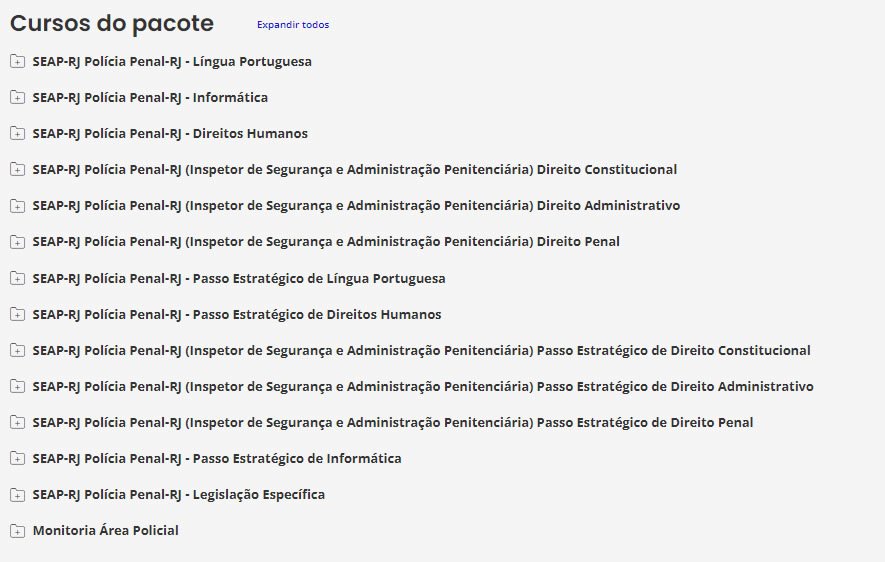Select the SEAP-RJ Polícia Penal-RJ - Informática title
The image size is (885, 562).
tap(149, 98)
